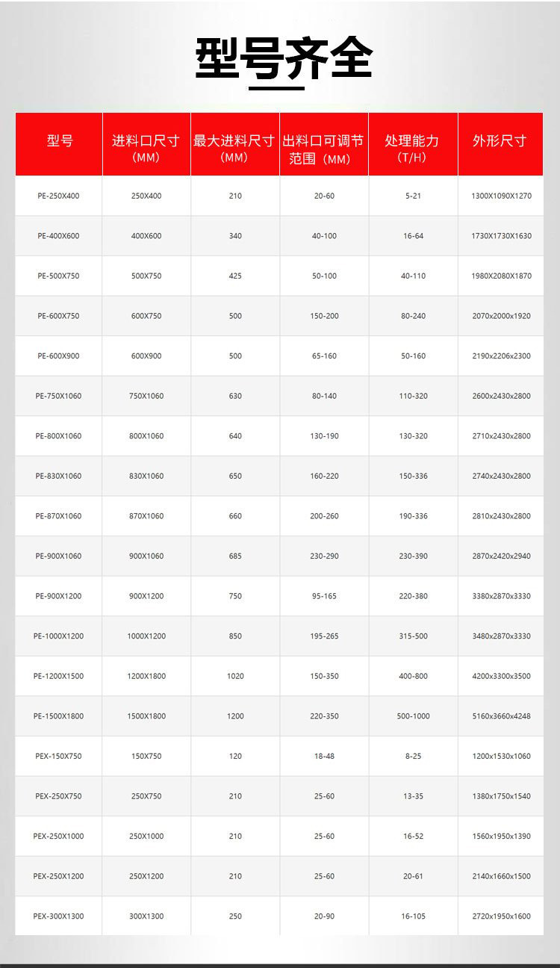Select the 1500X1800 feed opening cell
The height and width of the screenshot is (968, 560).
pos(146,716)
